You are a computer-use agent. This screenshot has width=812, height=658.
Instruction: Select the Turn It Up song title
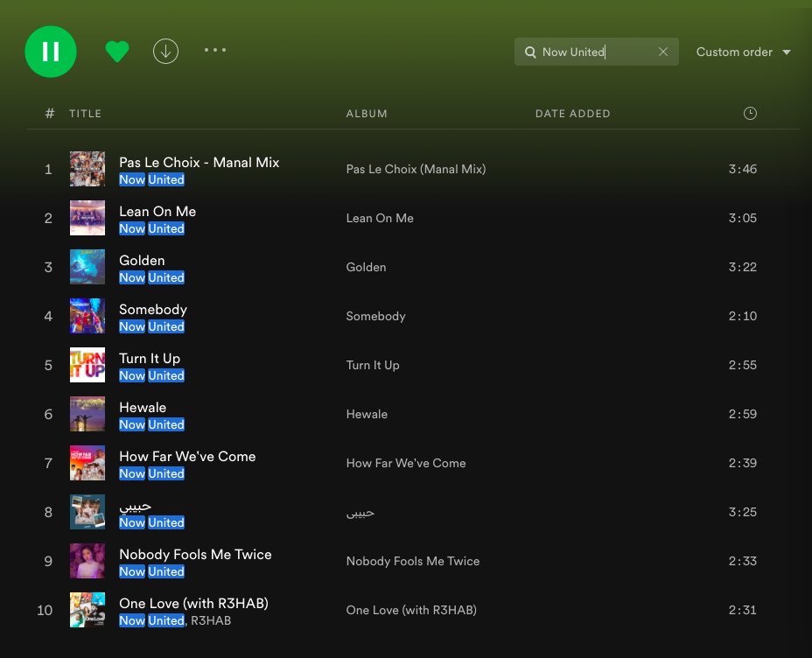pyautogui.click(x=150, y=358)
